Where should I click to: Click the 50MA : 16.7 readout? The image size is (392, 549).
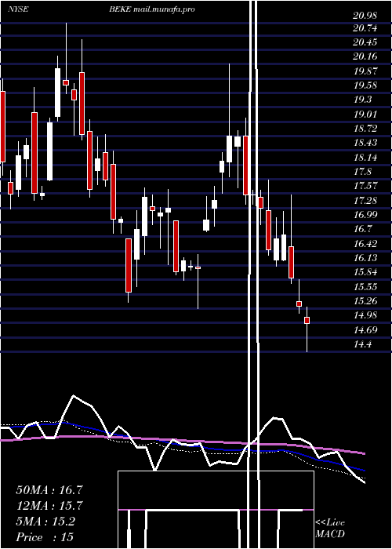pos(49,490)
